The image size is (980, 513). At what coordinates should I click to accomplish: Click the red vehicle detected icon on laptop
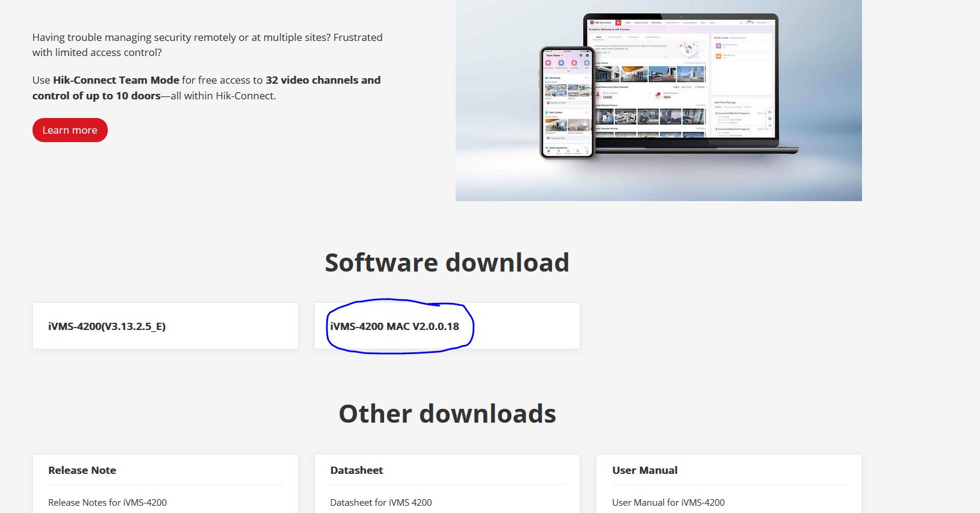[658, 95]
